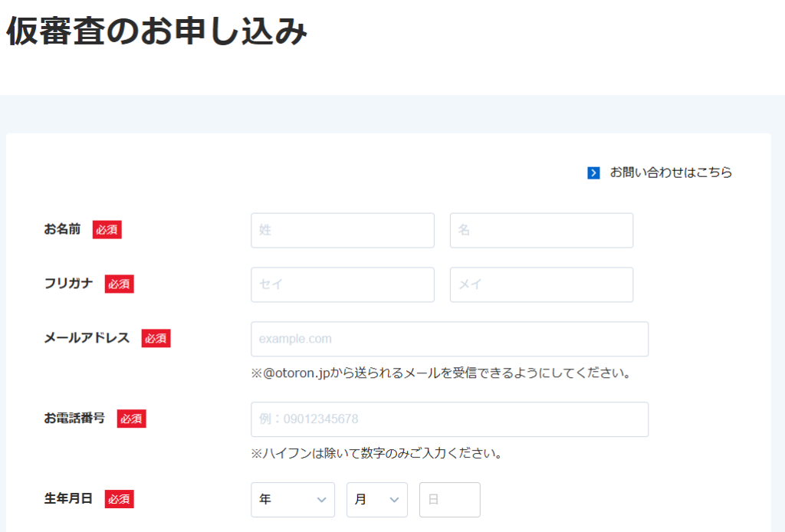Click the blue arrow icon beside お問い合わせはこちら

click(593, 173)
